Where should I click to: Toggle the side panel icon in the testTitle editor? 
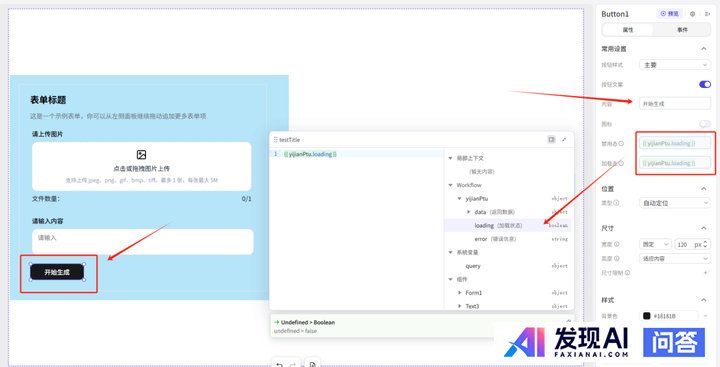coord(551,140)
